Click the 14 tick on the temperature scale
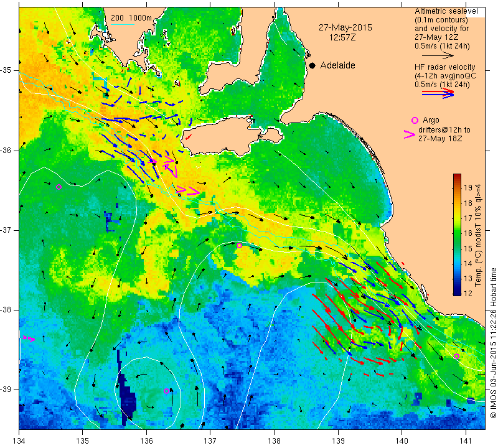Screen dimensions: 498x448 tap(468, 263)
